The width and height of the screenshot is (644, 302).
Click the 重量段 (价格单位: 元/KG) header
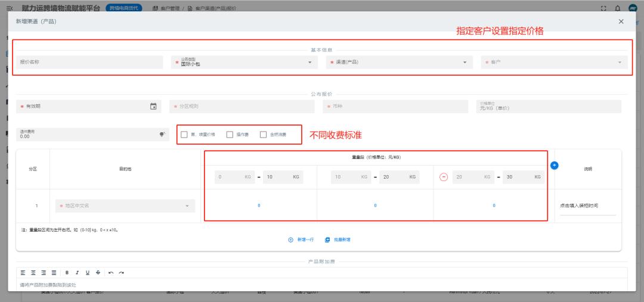[376, 158]
